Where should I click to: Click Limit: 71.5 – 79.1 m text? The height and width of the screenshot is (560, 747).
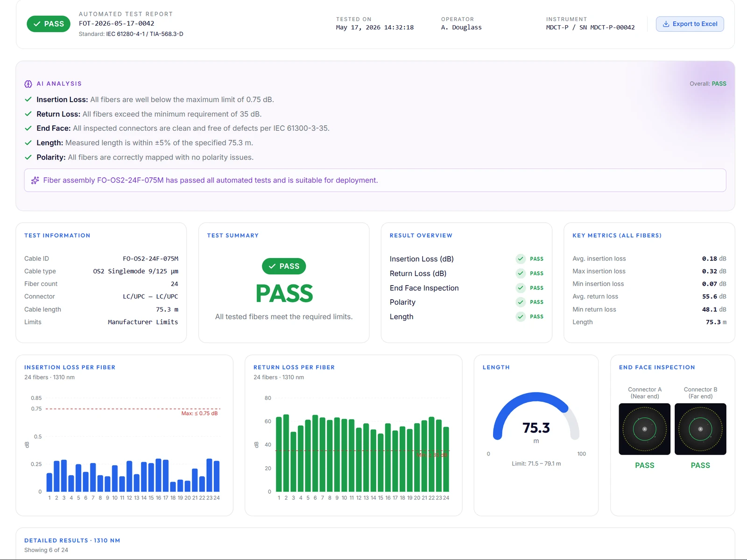536,463
